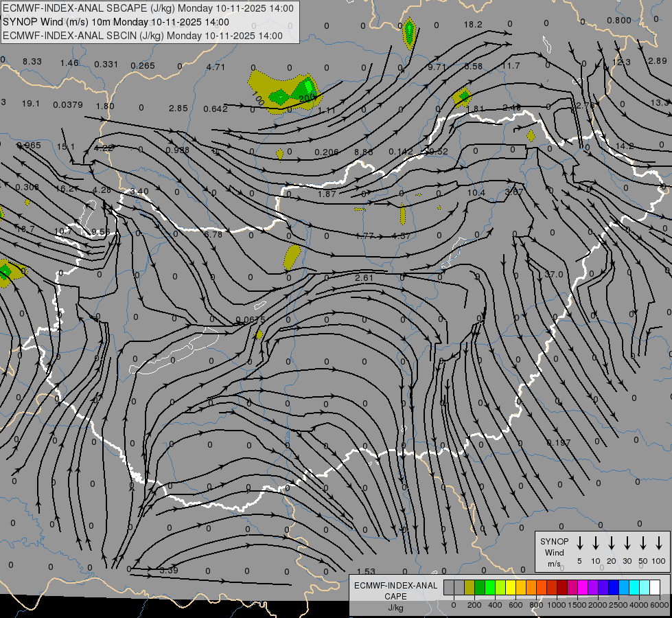The image size is (672, 618).
Task: Pick the dark red CAPE legend swatch
Action: click(562, 588)
